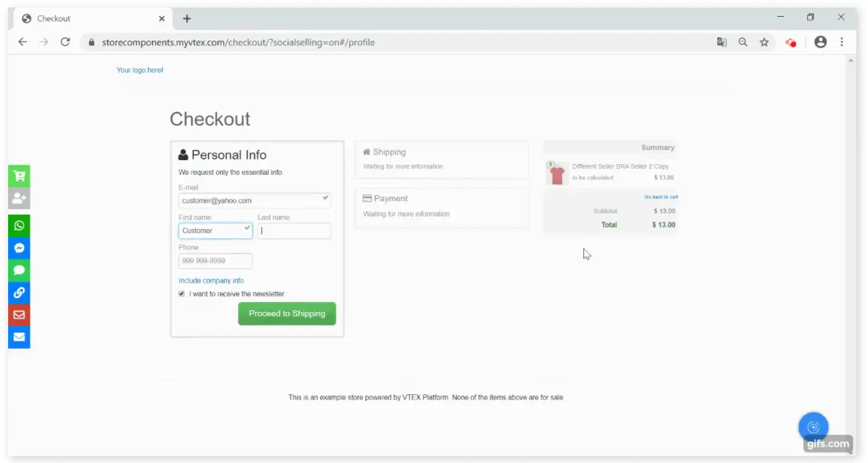This screenshot has width=868, height=463.
Task: Click the gray add-user sidebar icon
Action: coord(19,198)
